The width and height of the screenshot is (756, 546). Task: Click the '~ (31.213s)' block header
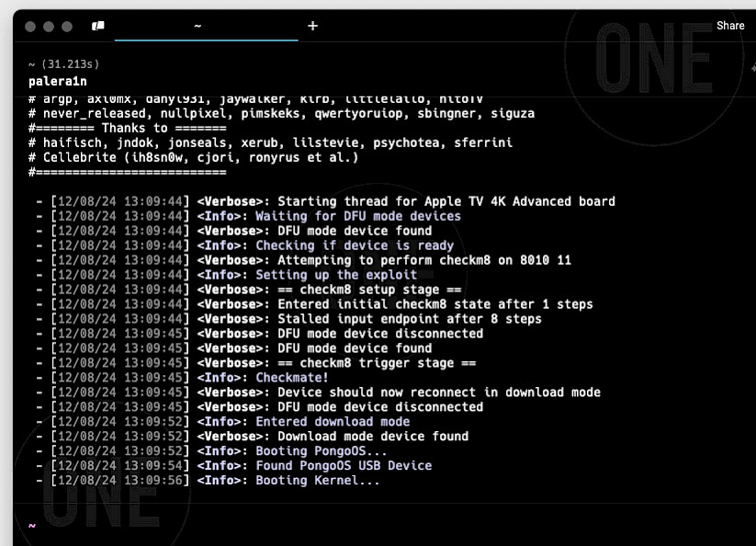63,64
